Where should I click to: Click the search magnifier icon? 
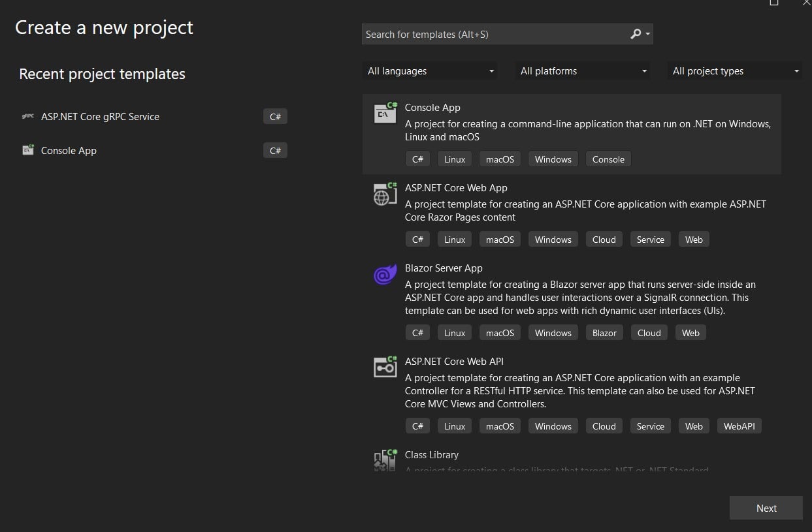636,34
